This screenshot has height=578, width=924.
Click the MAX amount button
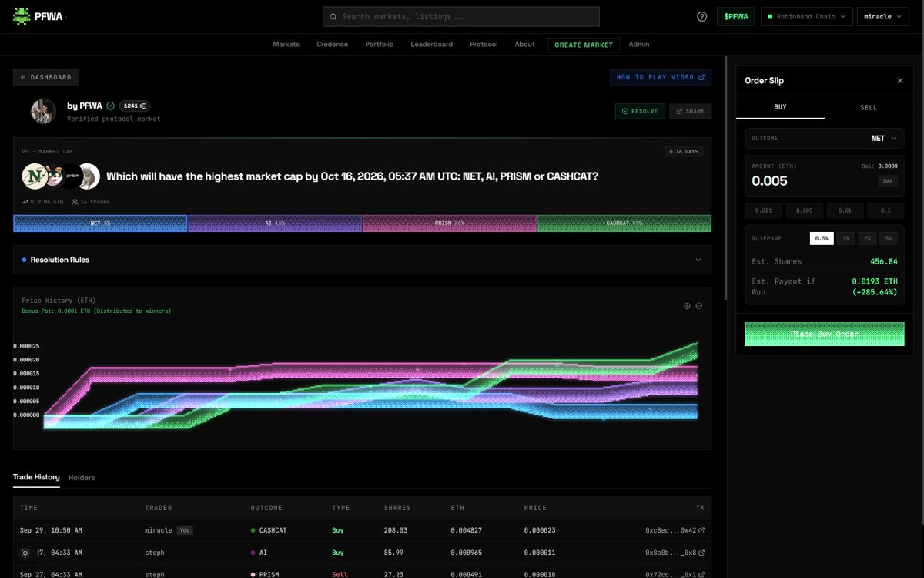pyautogui.click(x=887, y=181)
